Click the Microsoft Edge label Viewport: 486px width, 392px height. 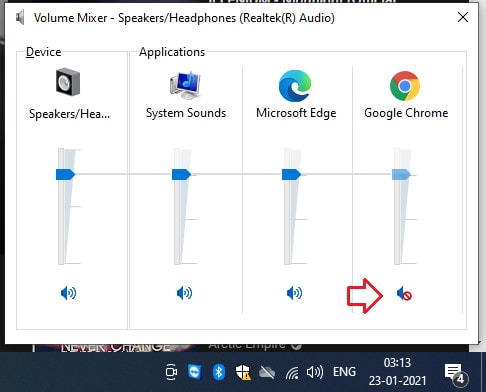(x=296, y=113)
